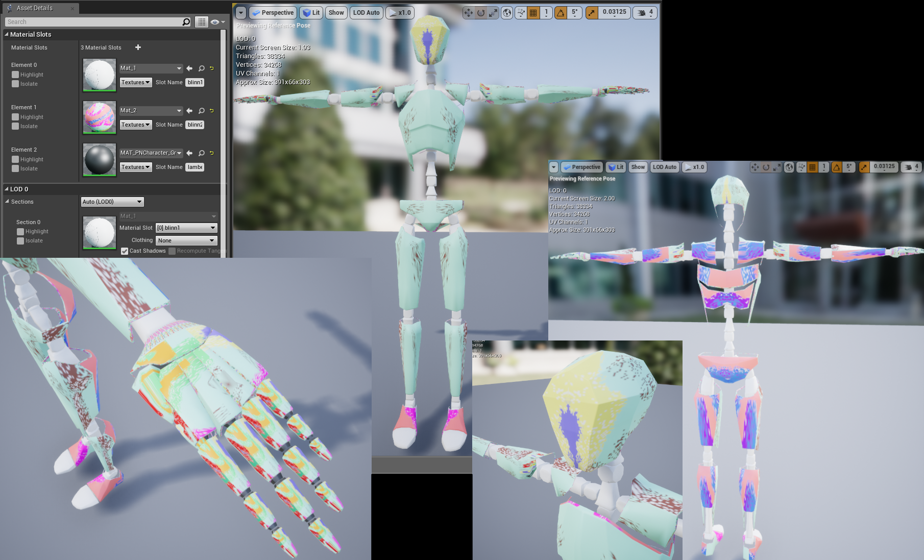Browse to MAT_PNCharacter in Content Browser

tap(201, 153)
